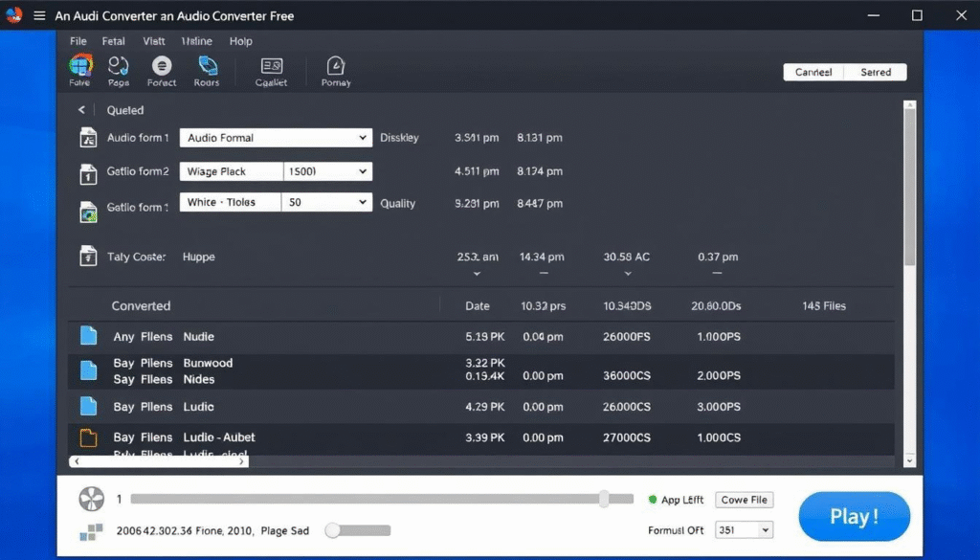Screen dimensions: 980x560
Task: Open the hamburger menu in title bar
Action: click(x=39, y=16)
